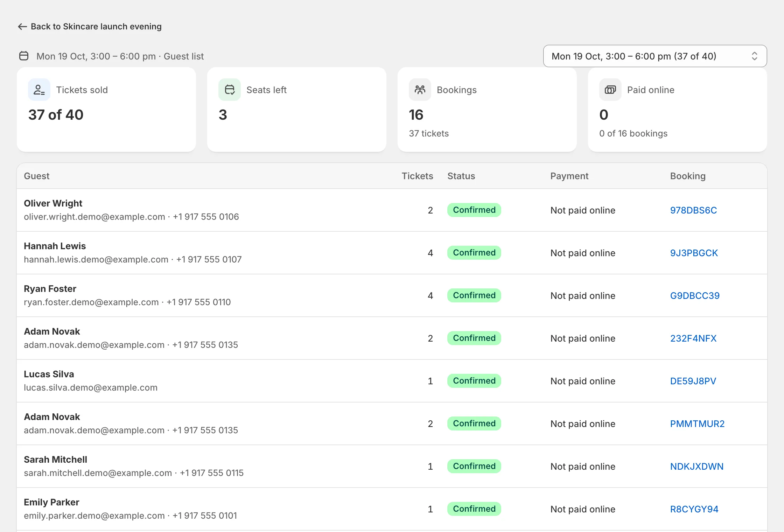
Task: Open the session date dropdown
Action: point(655,56)
